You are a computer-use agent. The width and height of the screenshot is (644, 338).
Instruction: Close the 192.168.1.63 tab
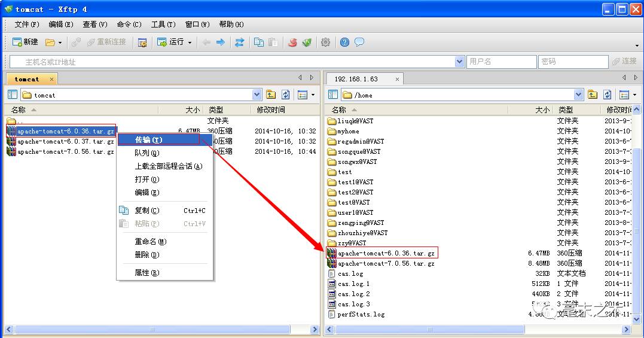(397, 79)
